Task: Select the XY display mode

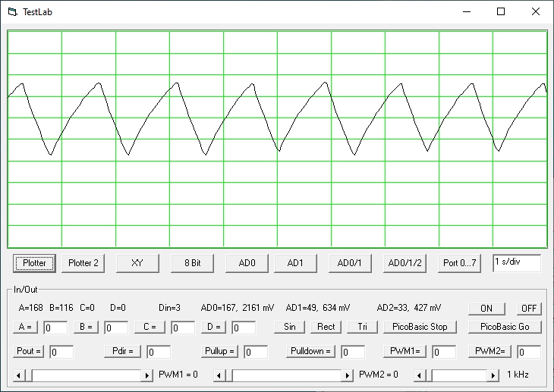Action: pos(137,263)
